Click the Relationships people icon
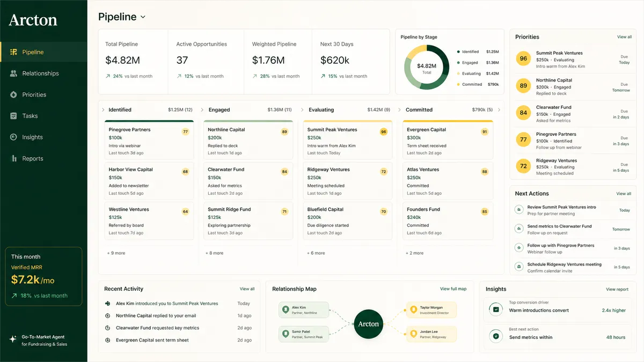The width and height of the screenshot is (644, 362). pos(13,73)
